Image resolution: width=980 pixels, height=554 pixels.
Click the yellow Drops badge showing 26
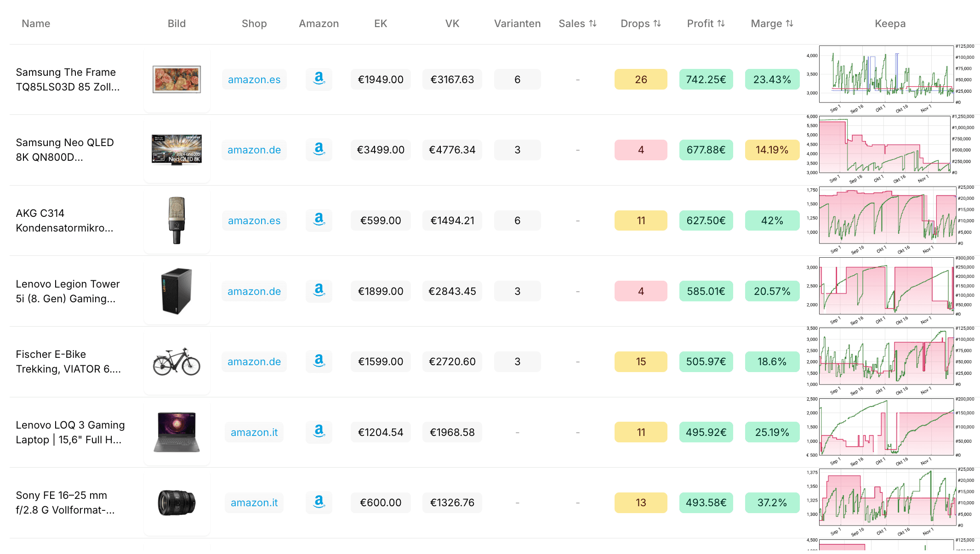pyautogui.click(x=641, y=79)
